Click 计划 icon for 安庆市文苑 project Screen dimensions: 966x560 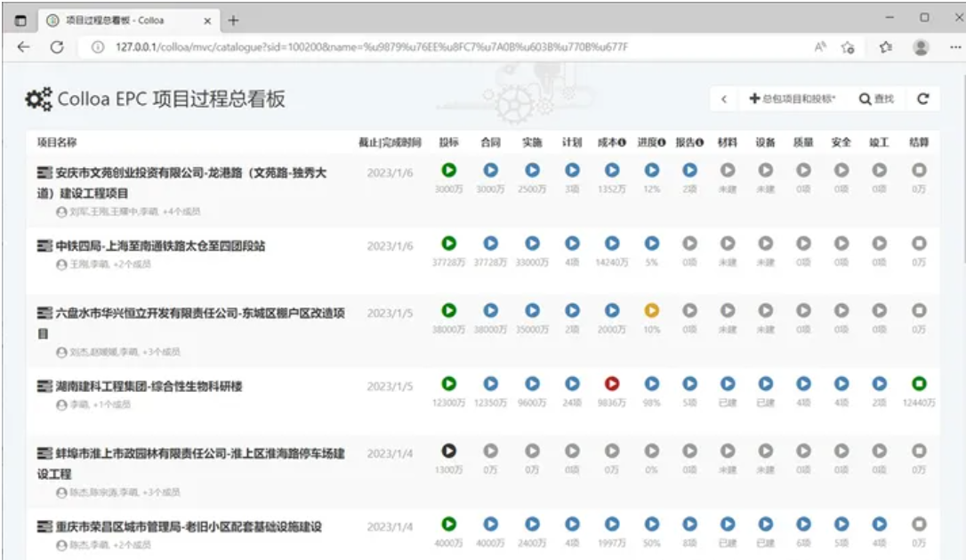(x=572, y=170)
